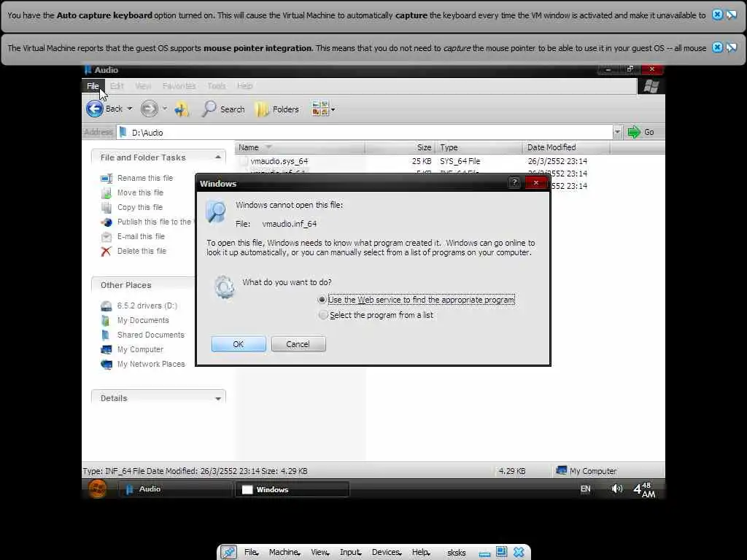
Task: Click Cancel in the Windows dialog
Action: [x=298, y=344]
